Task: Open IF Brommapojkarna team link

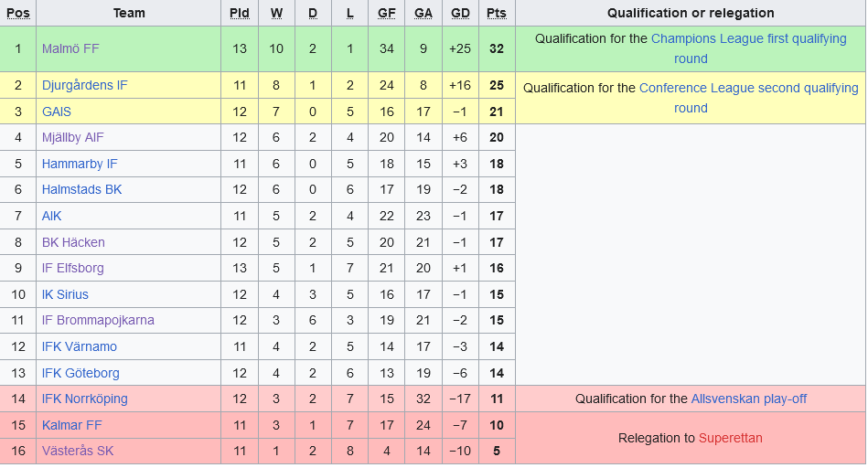Action: pos(98,320)
